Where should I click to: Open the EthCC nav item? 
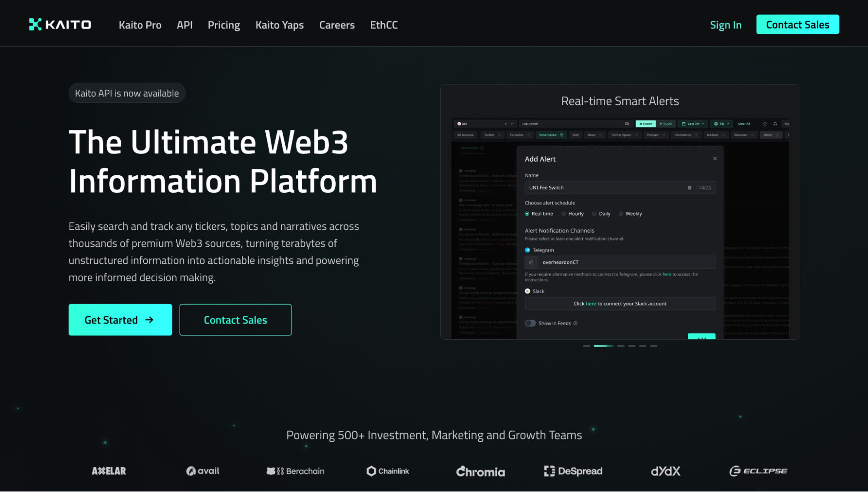[x=384, y=25]
